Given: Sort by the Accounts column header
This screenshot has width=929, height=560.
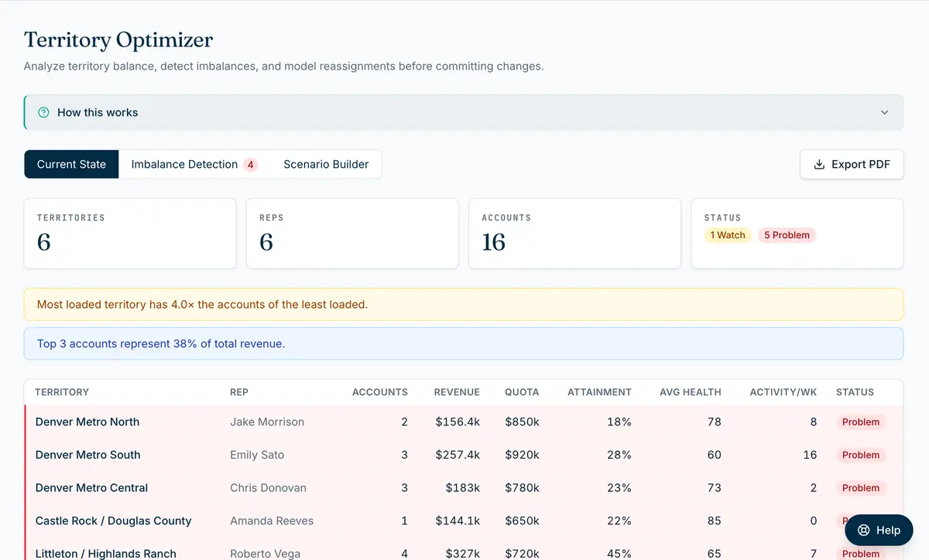Looking at the screenshot, I should (x=379, y=392).
